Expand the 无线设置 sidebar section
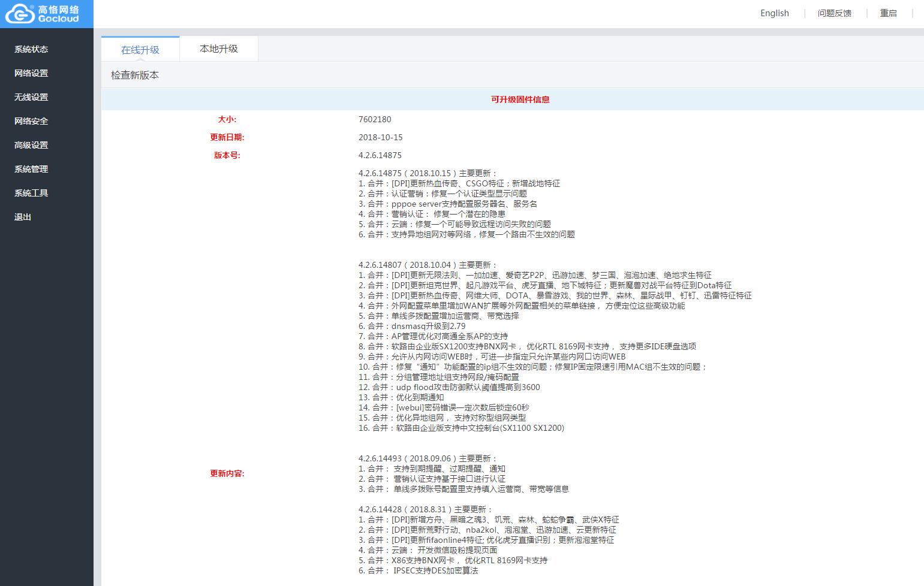This screenshot has height=586, width=924. coord(31,97)
